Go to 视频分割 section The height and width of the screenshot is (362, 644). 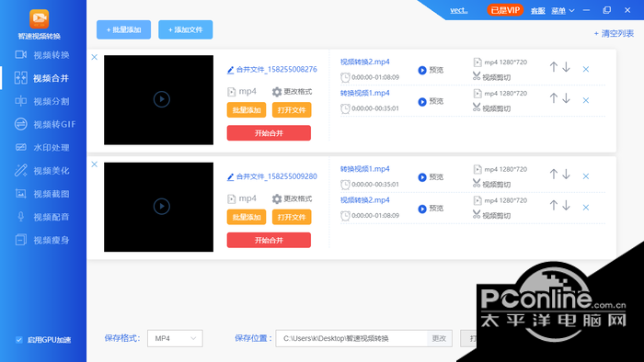tap(42, 101)
